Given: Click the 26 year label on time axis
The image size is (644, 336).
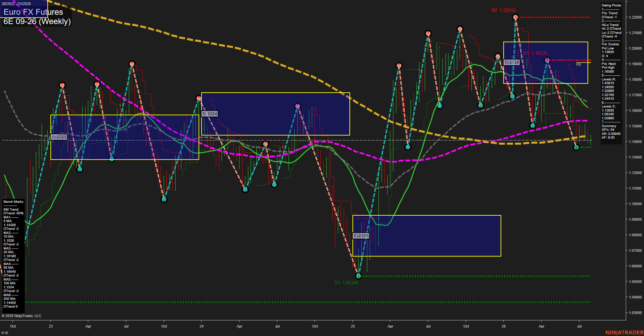Looking at the screenshot, I should click(504, 326).
